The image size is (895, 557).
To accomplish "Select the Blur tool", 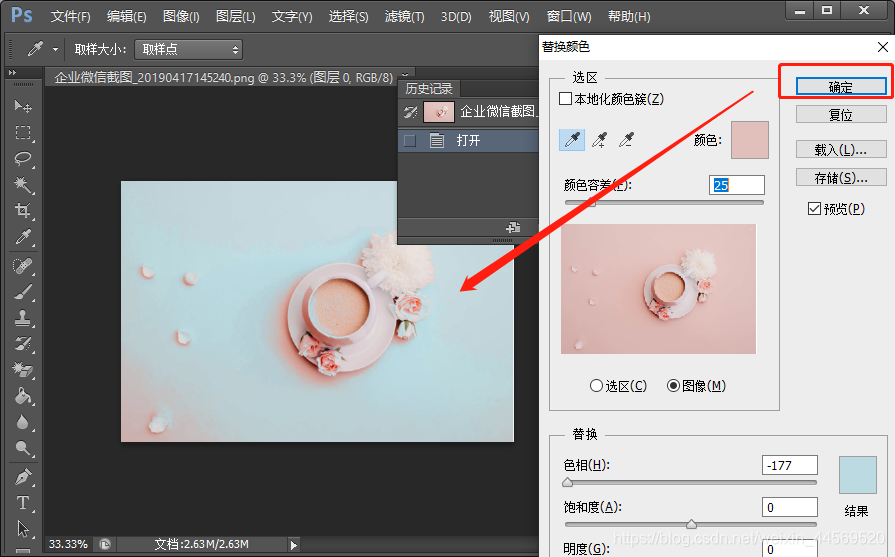I will pyautogui.click(x=23, y=422).
